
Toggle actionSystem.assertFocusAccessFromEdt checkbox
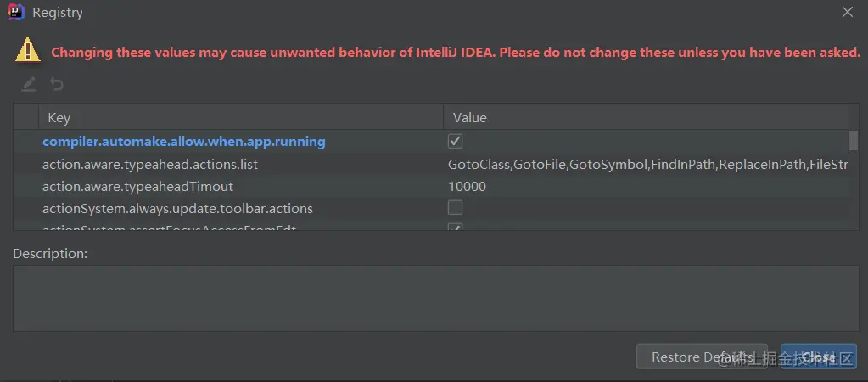click(x=455, y=228)
